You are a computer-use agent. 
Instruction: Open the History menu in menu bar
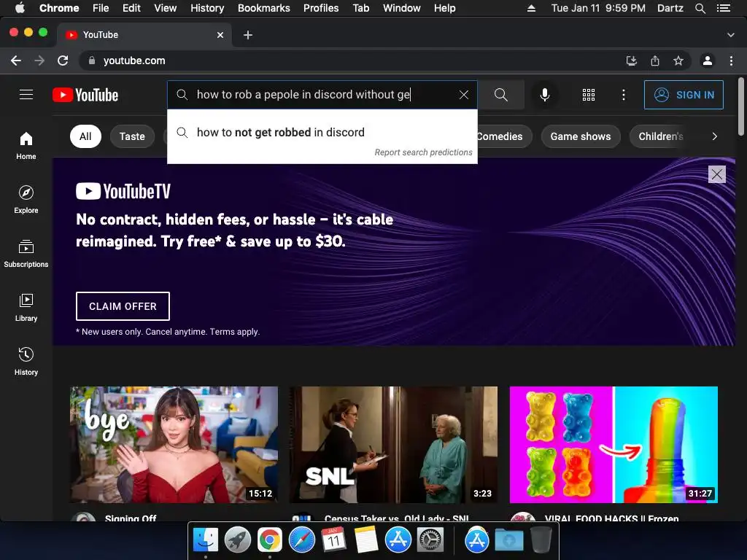207,8
